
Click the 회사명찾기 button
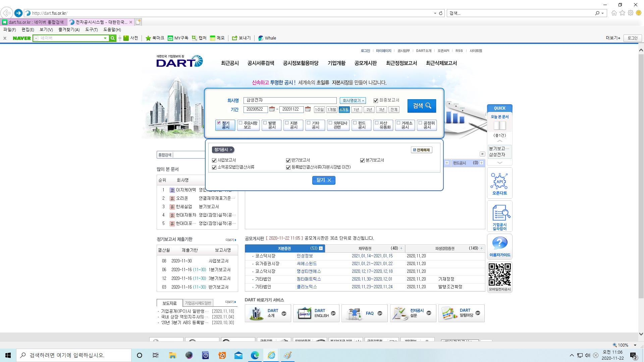[353, 101]
